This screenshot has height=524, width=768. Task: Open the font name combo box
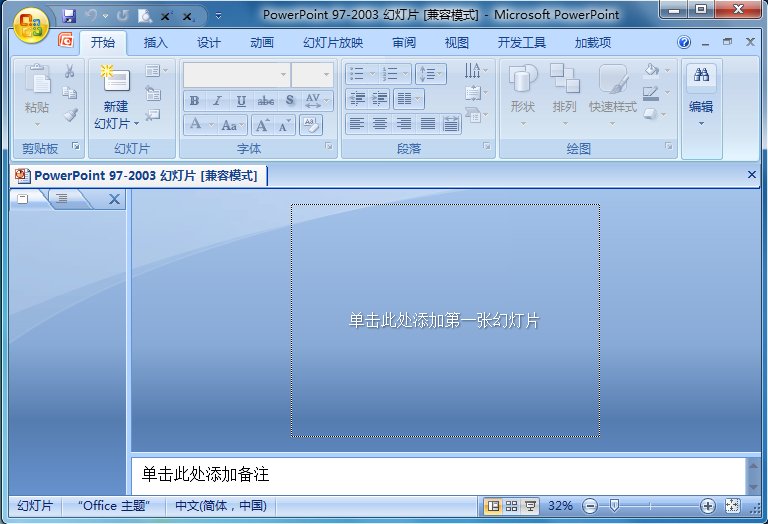tap(237, 74)
